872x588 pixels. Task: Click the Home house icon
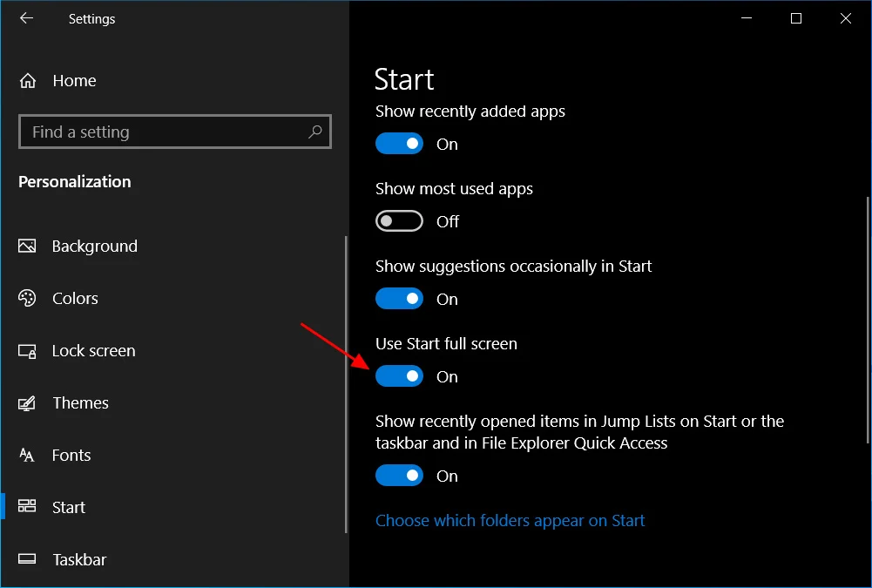[x=27, y=80]
